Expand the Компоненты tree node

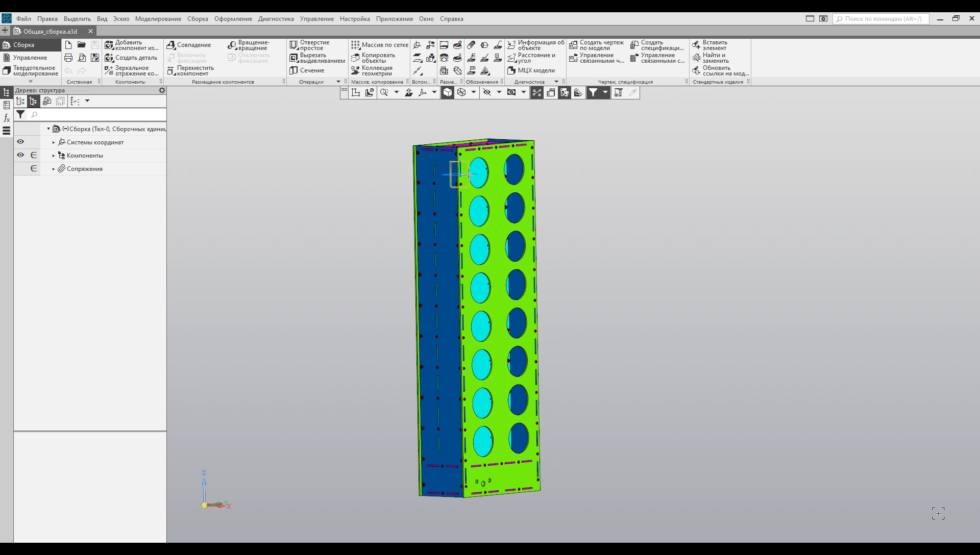(x=54, y=156)
